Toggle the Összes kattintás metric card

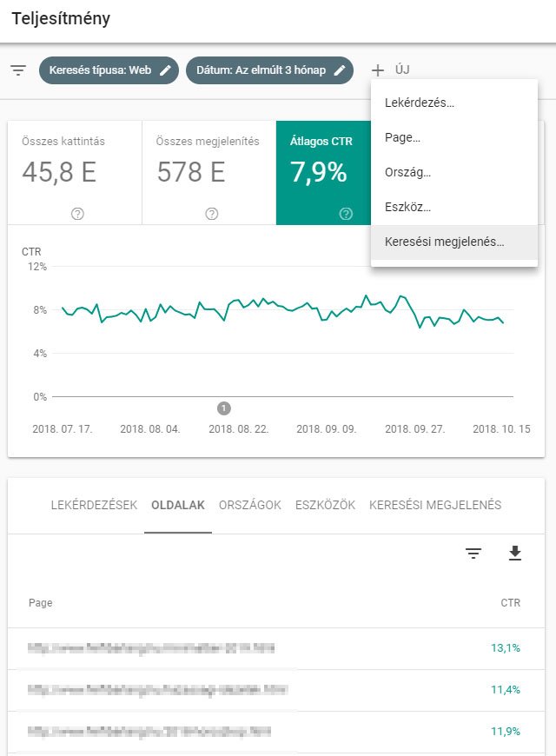point(75,165)
